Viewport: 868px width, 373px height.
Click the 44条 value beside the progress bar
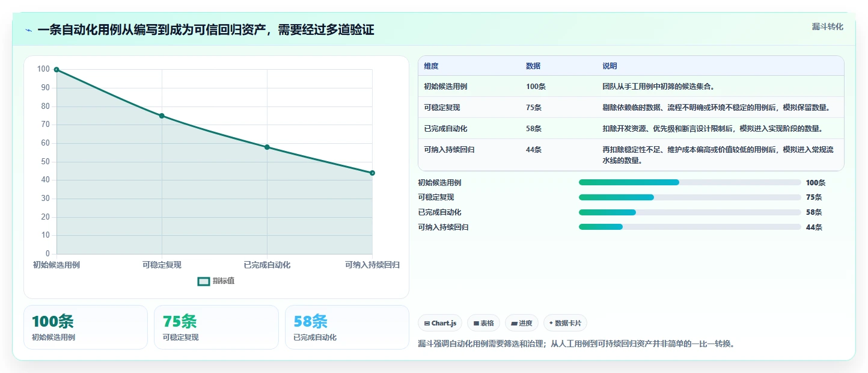814,227
